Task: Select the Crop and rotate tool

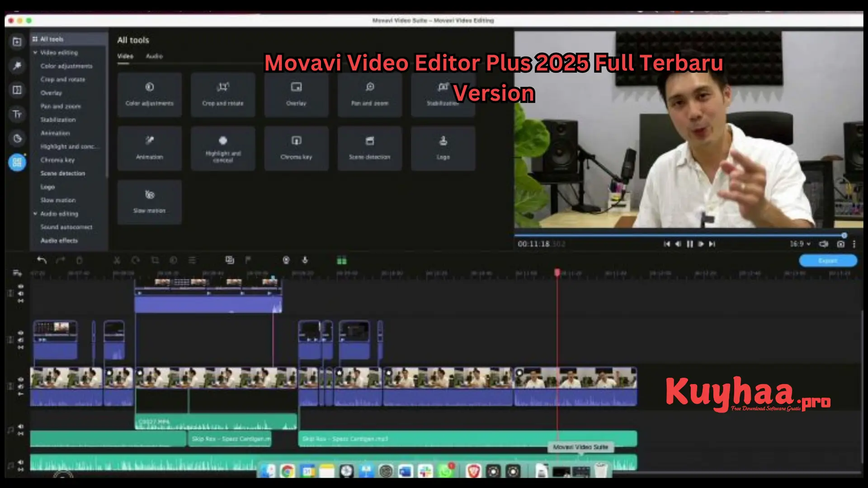Action: (x=223, y=94)
